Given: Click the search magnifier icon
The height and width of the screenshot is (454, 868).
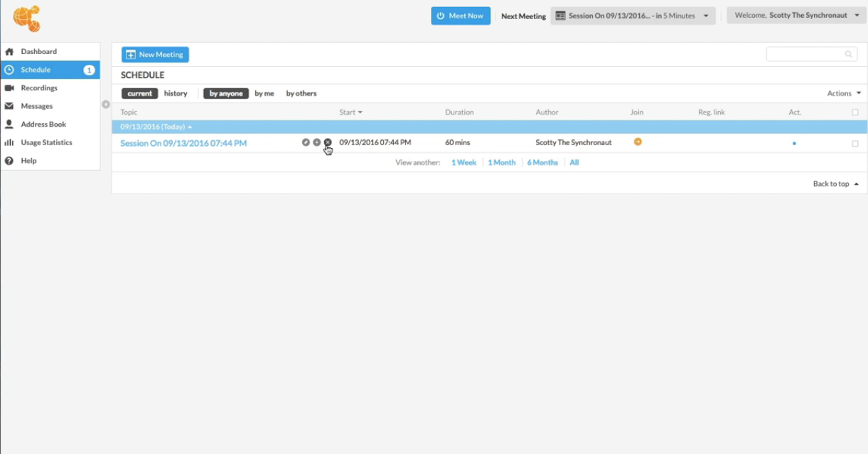Looking at the screenshot, I should (848, 54).
